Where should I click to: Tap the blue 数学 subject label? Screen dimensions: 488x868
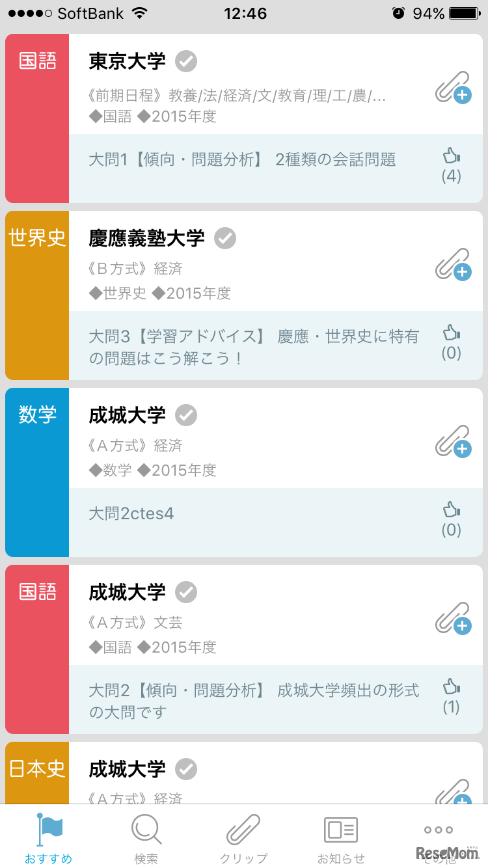(37, 415)
